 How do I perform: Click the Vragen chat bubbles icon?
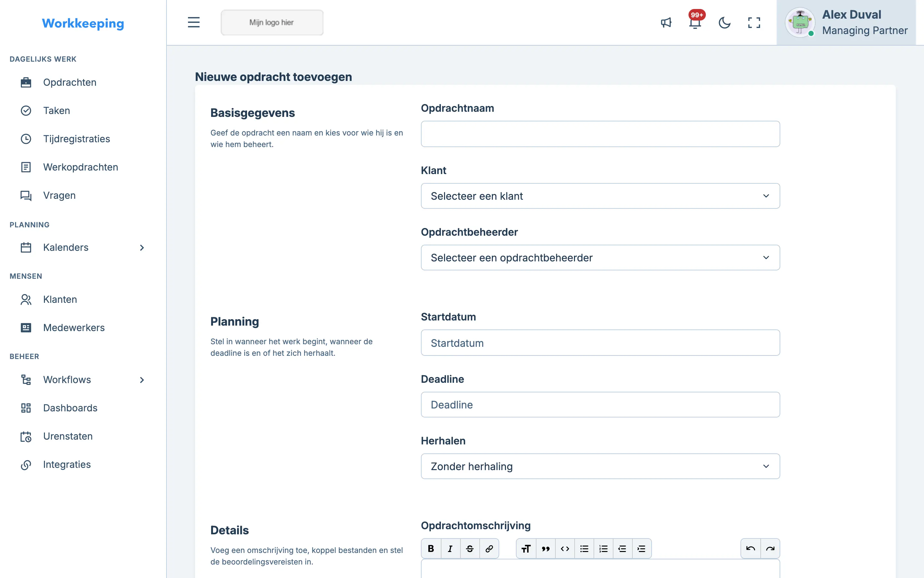tap(26, 195)
